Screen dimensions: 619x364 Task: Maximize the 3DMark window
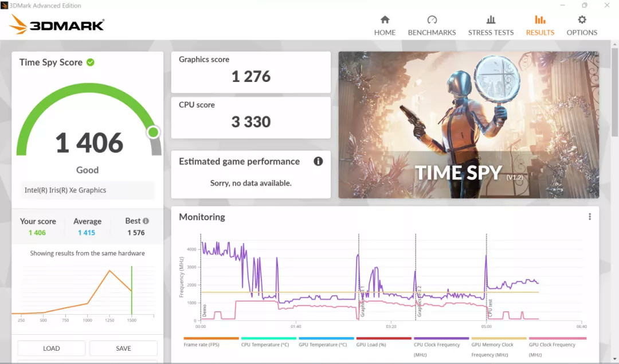point(584,5)
